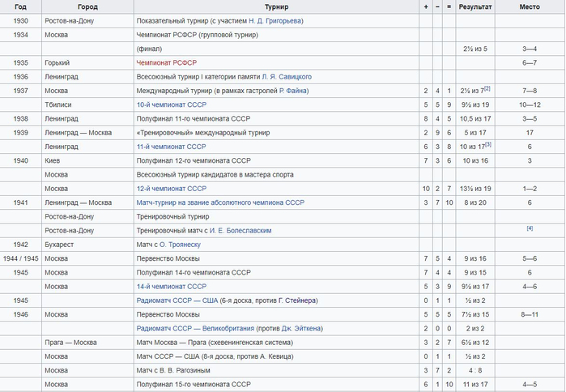Screen dimensions: 566x392
Task: Select the result 10,5 из 17
Action: point(475,119)
